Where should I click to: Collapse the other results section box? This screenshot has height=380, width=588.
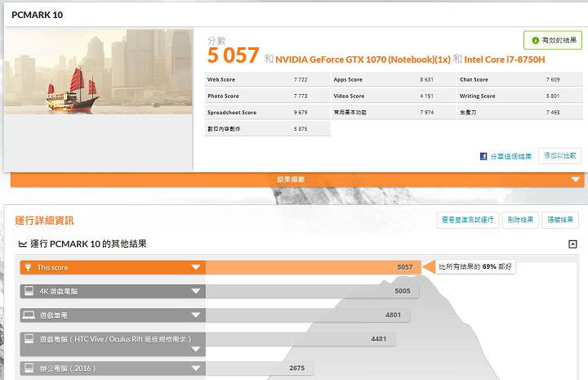click(x=573, y=244)
